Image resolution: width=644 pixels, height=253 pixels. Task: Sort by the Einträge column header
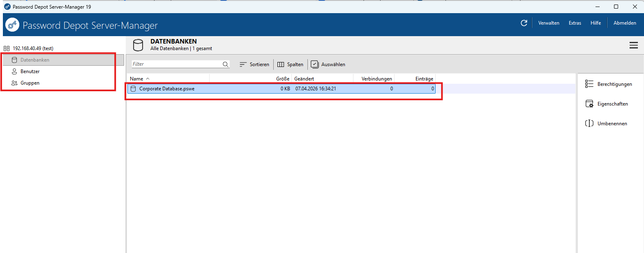(415, 78)
